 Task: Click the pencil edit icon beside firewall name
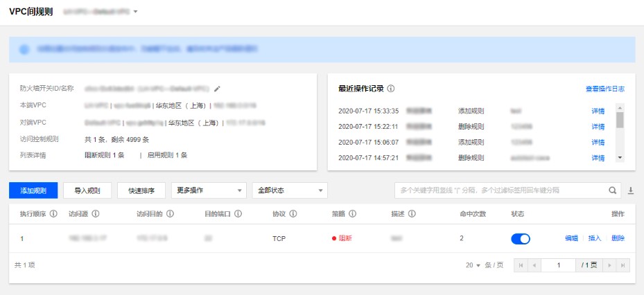217,89
